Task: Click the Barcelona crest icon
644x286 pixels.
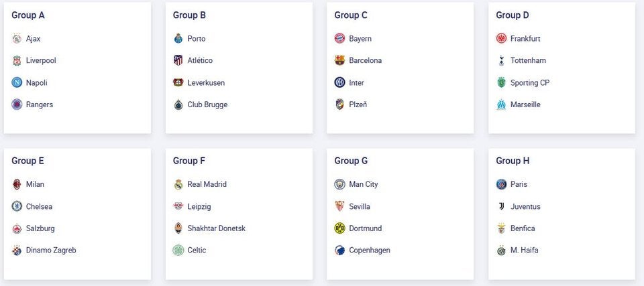Action: click(339, 61)
